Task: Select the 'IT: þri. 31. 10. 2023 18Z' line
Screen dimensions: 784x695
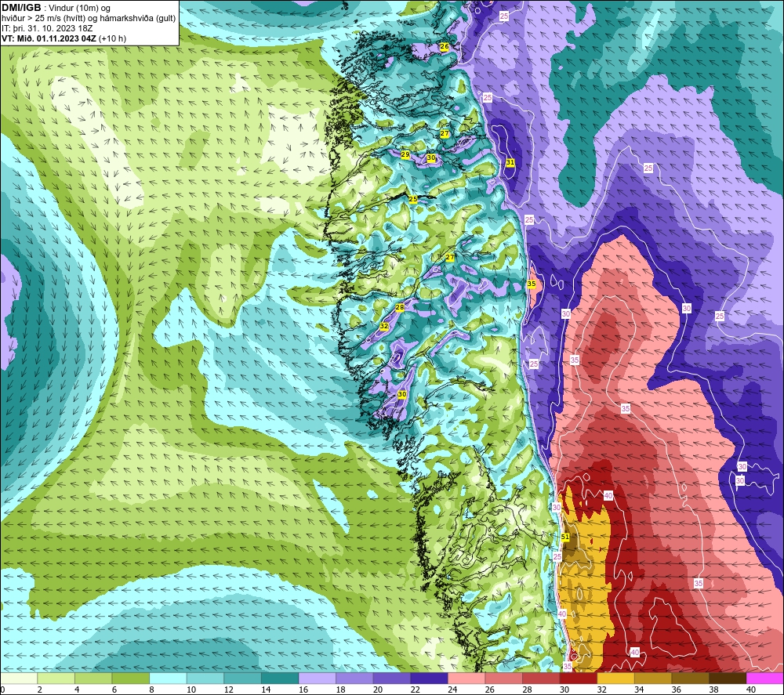Action: point(47,28)
